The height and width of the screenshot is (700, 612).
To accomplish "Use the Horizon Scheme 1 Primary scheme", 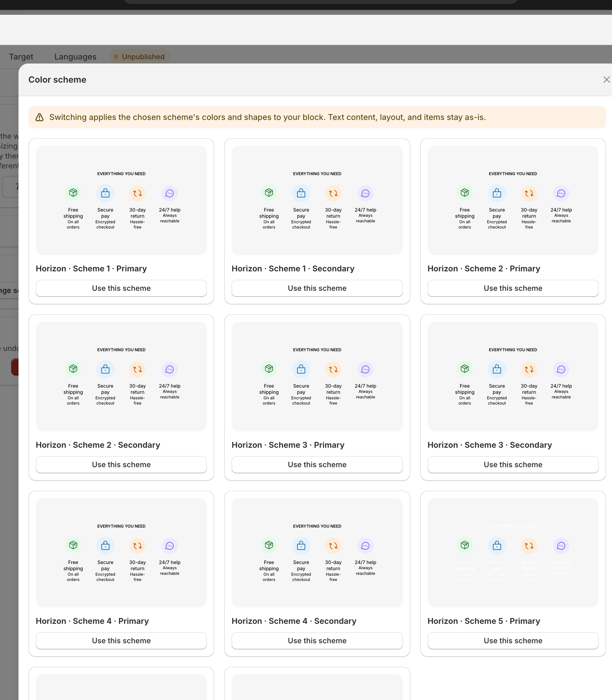I will coord(121,288).
